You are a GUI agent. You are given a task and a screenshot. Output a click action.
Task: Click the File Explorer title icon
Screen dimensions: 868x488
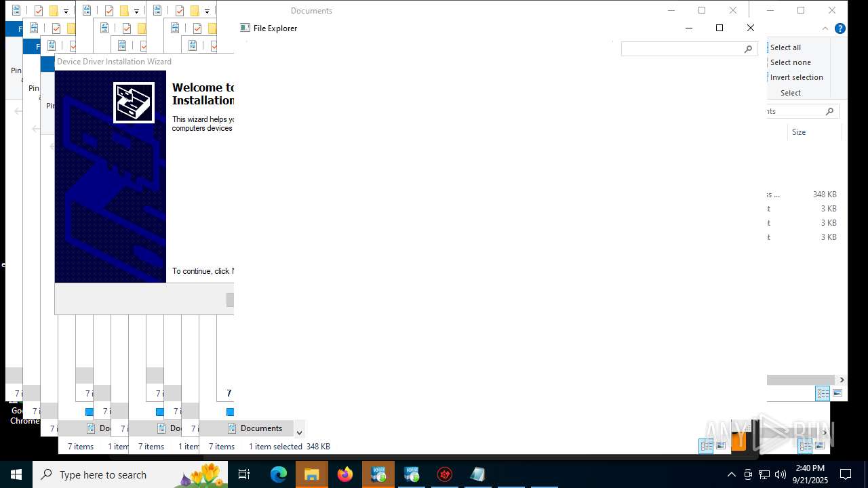pyautogui.click(x=245, y=28)
